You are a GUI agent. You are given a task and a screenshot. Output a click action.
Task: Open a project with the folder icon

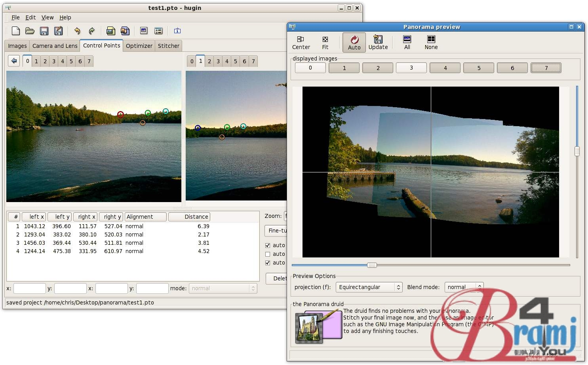point(30,31)
